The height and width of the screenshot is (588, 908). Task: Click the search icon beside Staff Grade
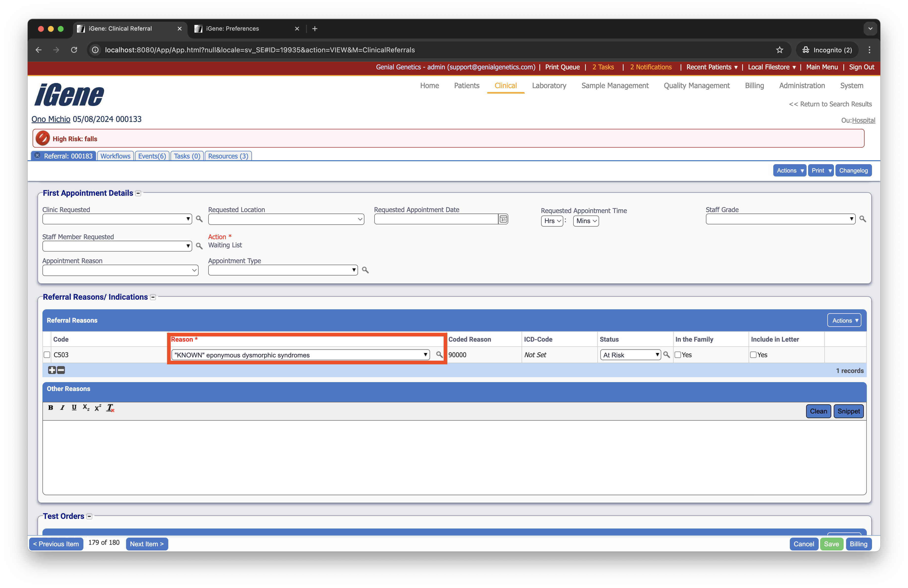click(x=862, y=219)
